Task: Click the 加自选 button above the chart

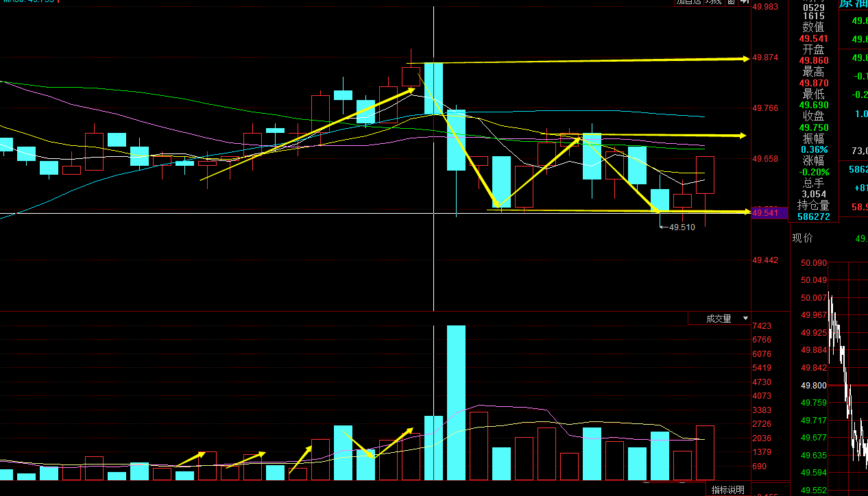Action: (x=689, y=2)
